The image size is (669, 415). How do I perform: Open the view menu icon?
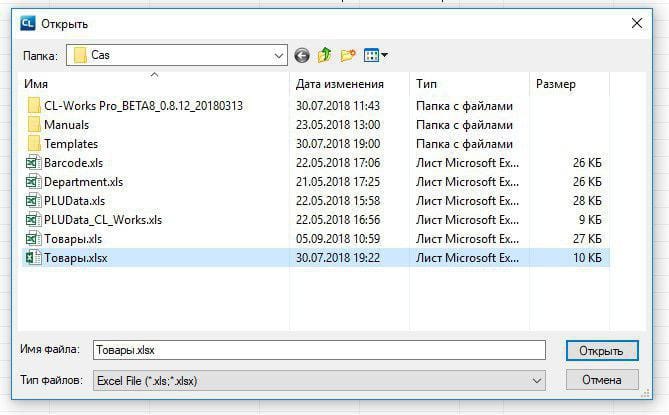click(x=371, y=55)
